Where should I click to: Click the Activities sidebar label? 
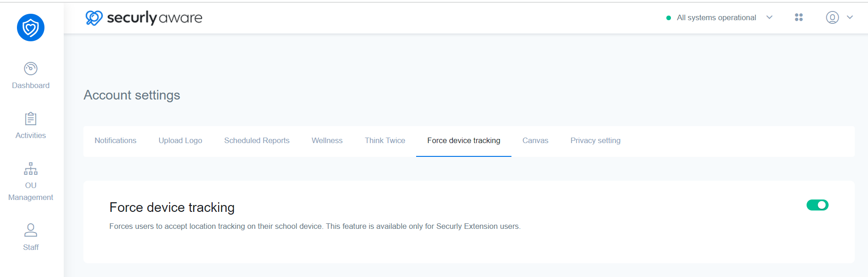31,136
